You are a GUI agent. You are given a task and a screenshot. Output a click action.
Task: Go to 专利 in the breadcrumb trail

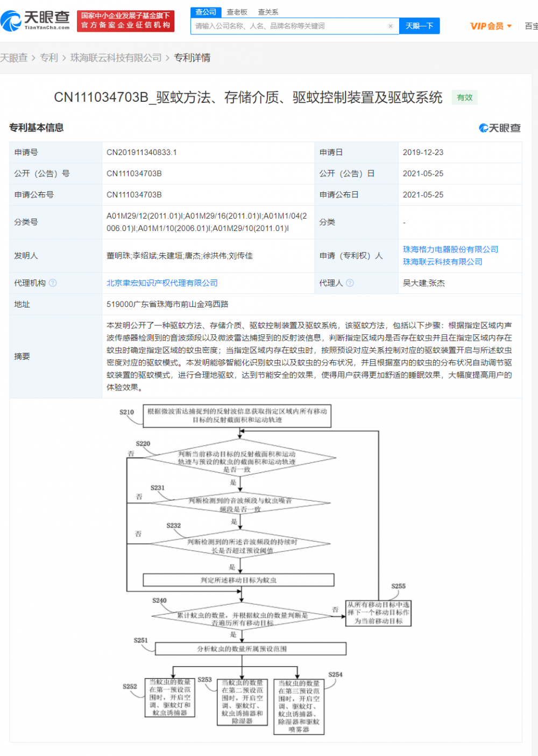pyautogui.click(x=49, y=58)
